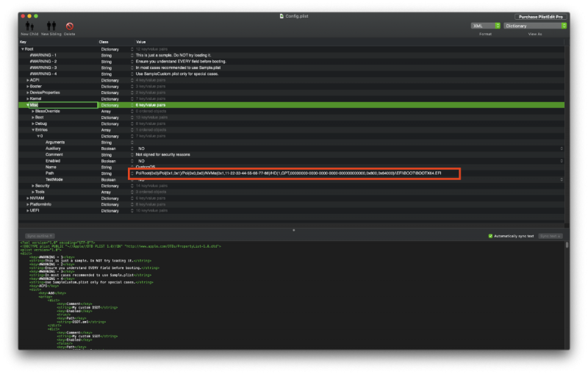The height and width of the screenshot is (374, 588).
Task: Select the Path value text field
Action: pos(294,173)
